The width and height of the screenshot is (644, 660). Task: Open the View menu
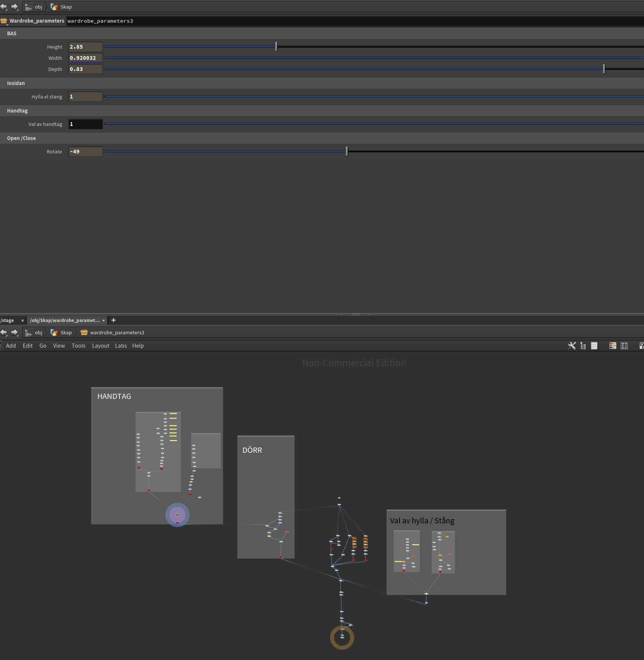click(x=59, y=346)
